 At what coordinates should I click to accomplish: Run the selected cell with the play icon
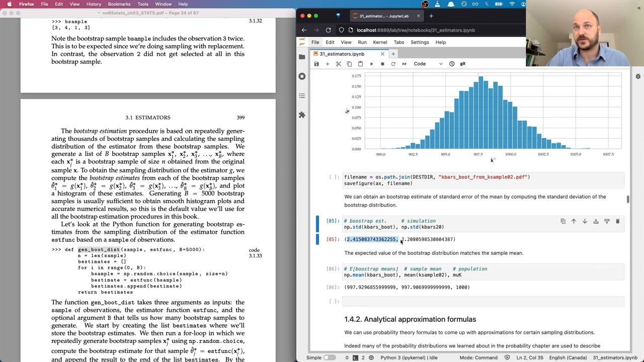371,64
